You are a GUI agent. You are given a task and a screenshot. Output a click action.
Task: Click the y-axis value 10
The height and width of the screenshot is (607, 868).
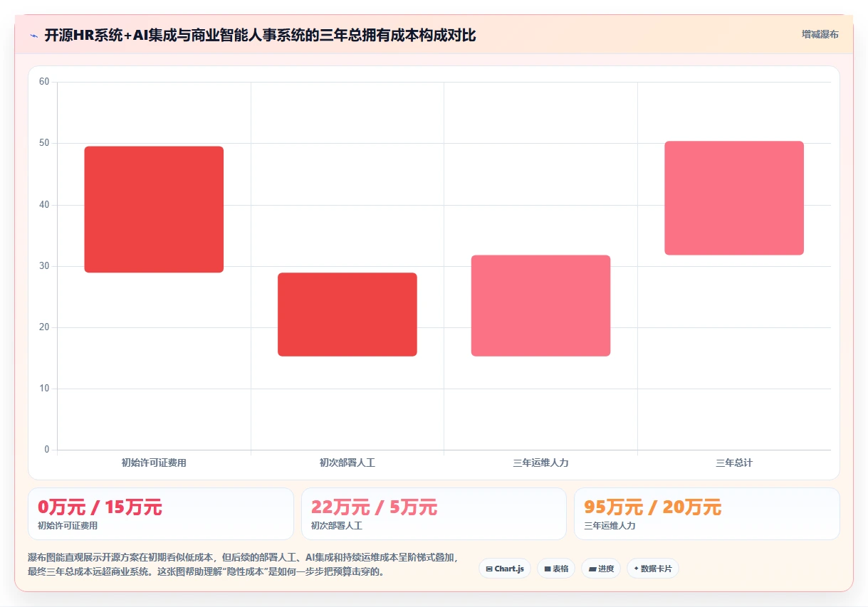(44, 389)
